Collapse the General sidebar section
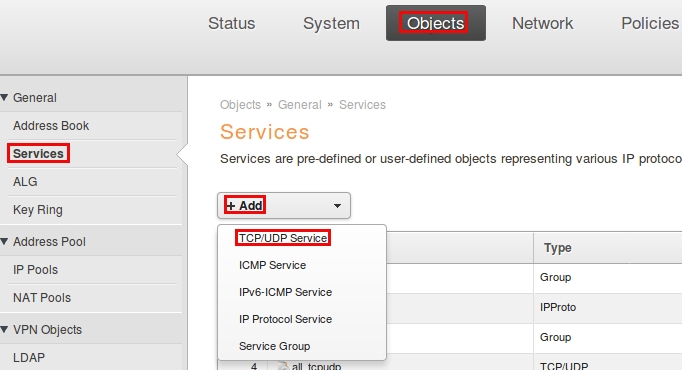 click(5, 98)
